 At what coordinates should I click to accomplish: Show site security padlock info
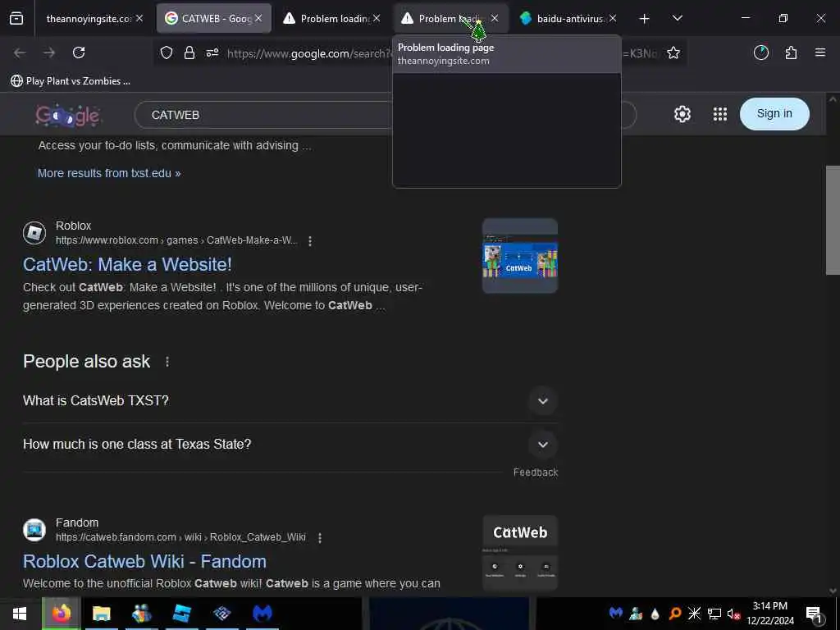[x=189, y=52]
